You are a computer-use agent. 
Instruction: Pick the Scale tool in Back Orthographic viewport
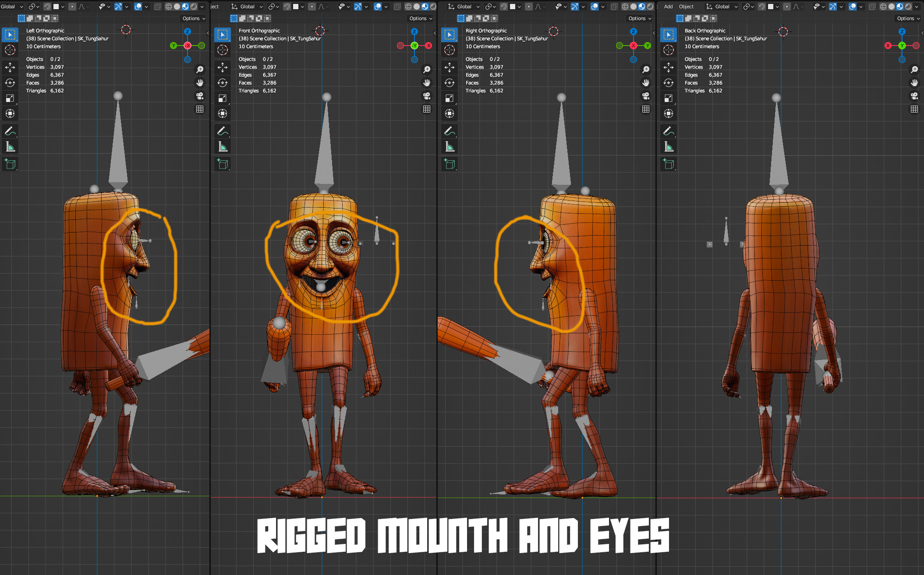[x=669, y=98]
